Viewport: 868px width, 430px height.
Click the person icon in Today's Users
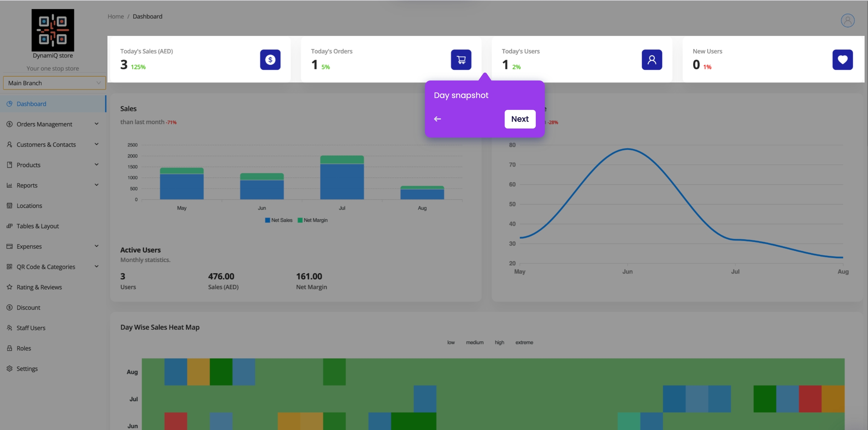click(x=651, y=59)
